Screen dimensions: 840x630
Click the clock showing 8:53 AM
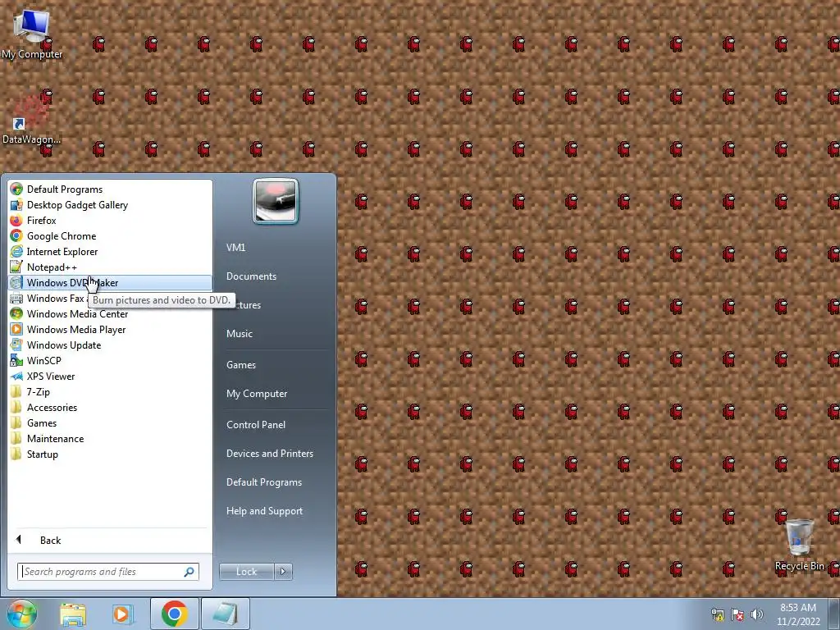tap(798, 614)
